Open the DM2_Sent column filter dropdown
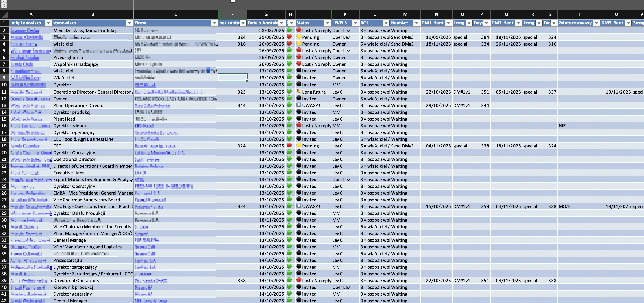Image resolution: width=644 pixels, height=303 pixels. tap(518, 23)
